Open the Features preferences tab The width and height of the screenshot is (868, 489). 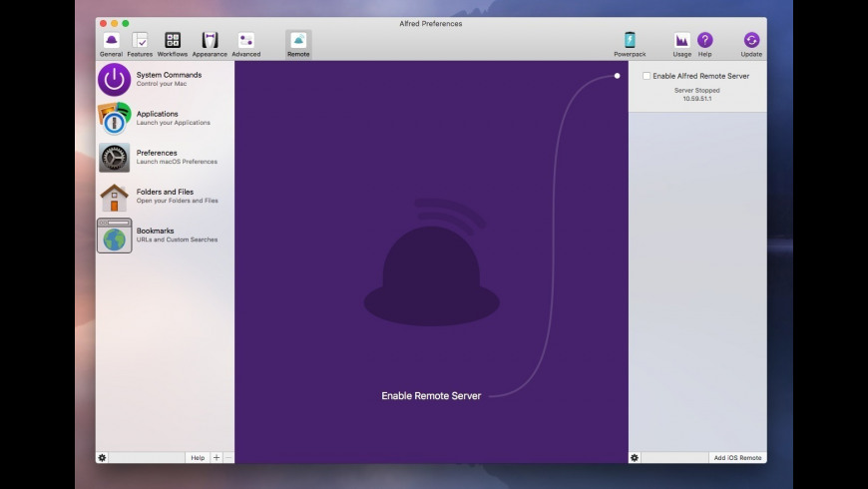pos(140,44)
